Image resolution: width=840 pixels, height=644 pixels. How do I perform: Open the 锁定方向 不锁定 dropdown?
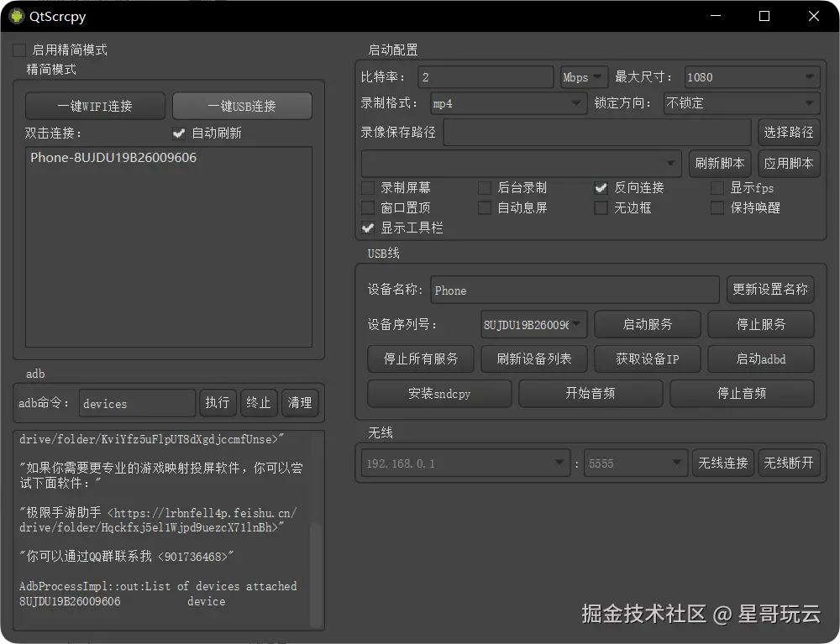point(742,103)
